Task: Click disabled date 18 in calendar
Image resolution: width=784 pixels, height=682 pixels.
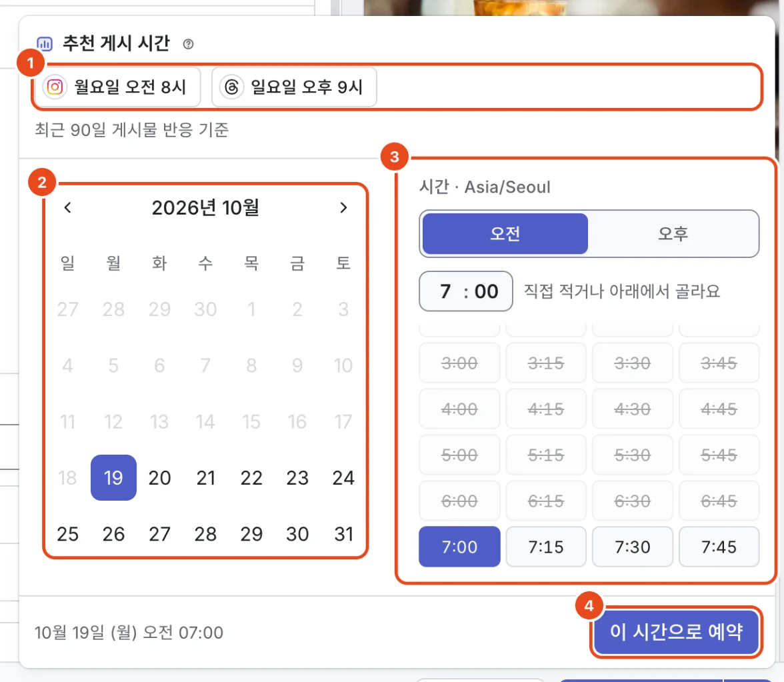Action: tap(67, 477)
